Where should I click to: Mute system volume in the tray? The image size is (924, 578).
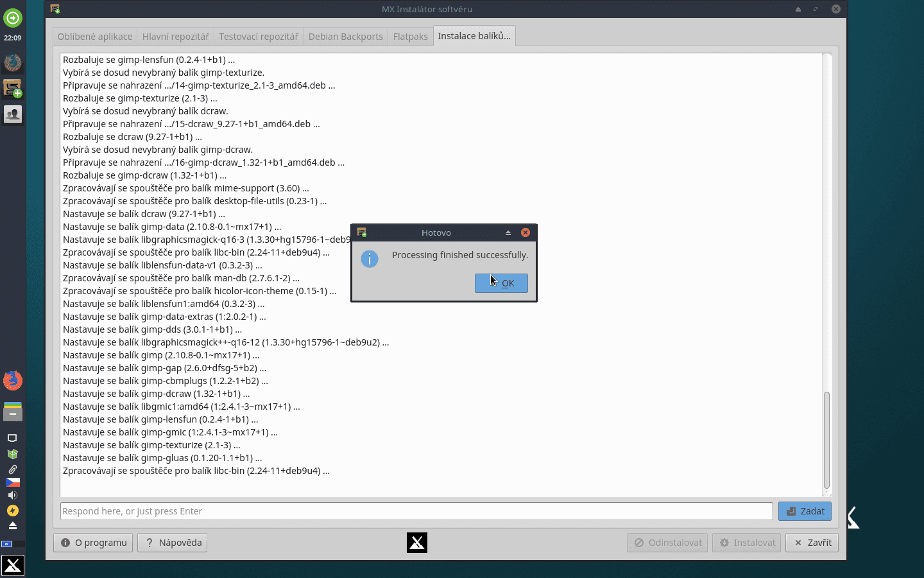(13, 495)
